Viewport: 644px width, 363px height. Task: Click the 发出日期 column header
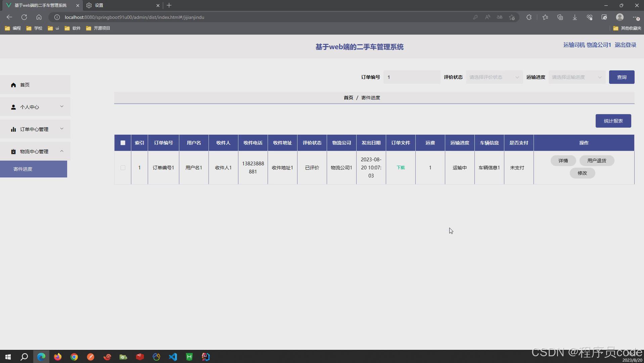click(x=371, y=143)
